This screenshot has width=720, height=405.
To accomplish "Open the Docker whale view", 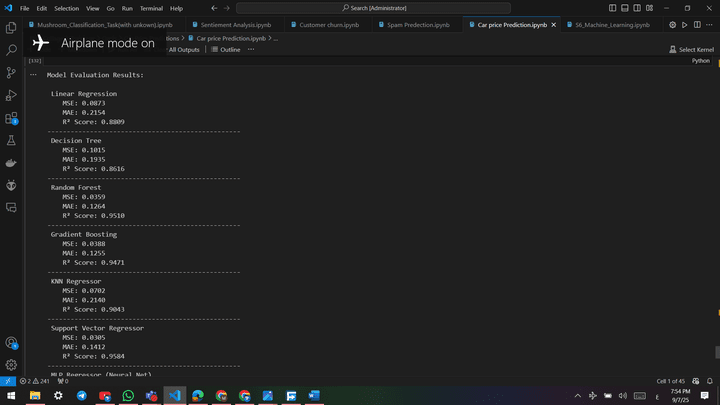I will pos(11,163).
